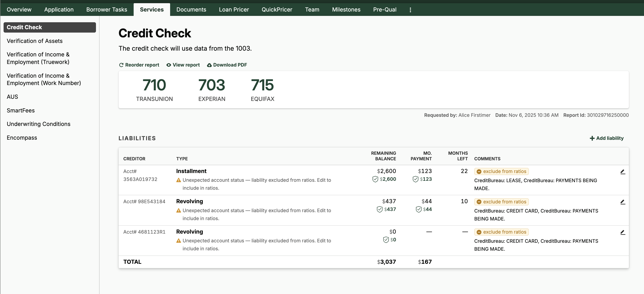Viewport: 644px width, 294px height.
Task: Click the plus icon for Add liability
Action: click(592, 138)
